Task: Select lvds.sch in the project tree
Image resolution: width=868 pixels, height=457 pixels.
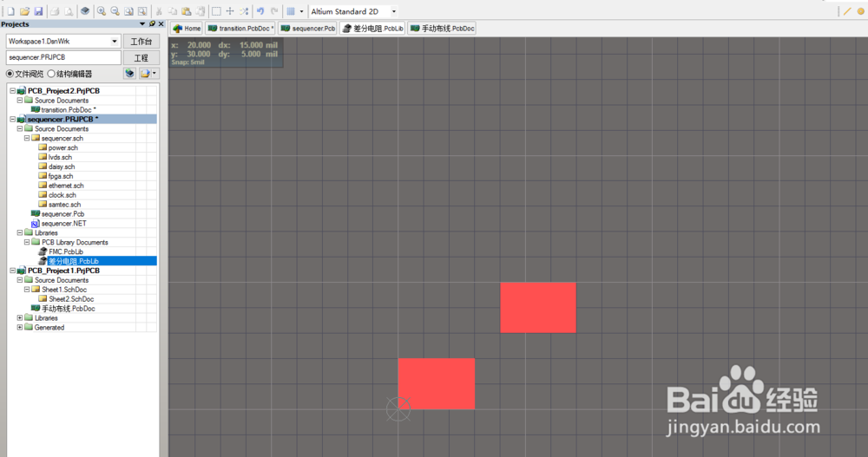Action: click(x=60, y=157)
